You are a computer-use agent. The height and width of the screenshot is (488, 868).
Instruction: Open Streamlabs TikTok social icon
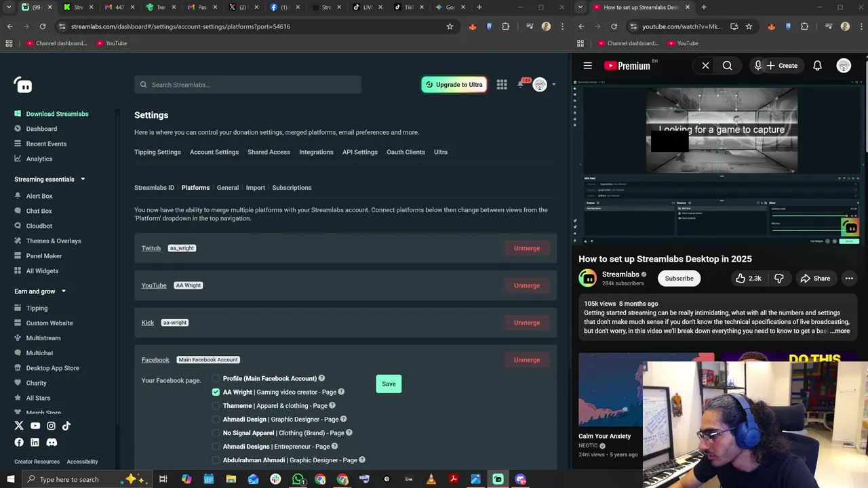pyautogui.click(x=66, y=426)
